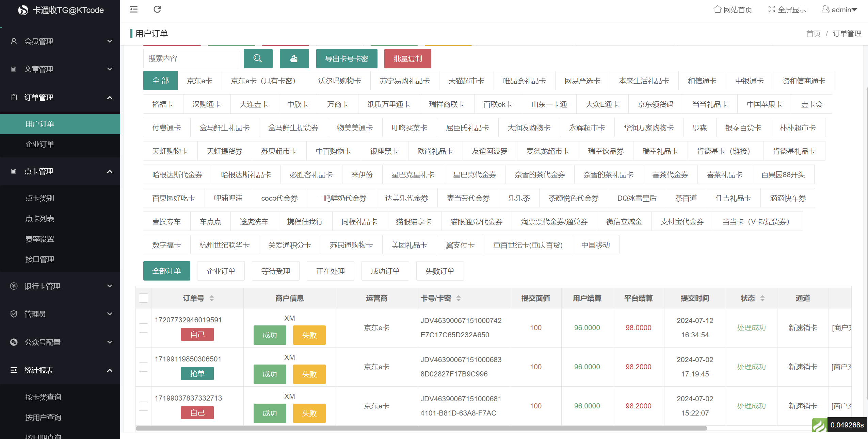The height and width of the screenshot is (439, 868).
Task: Switch to the 成功订单 tab
Action: point(385,271)
